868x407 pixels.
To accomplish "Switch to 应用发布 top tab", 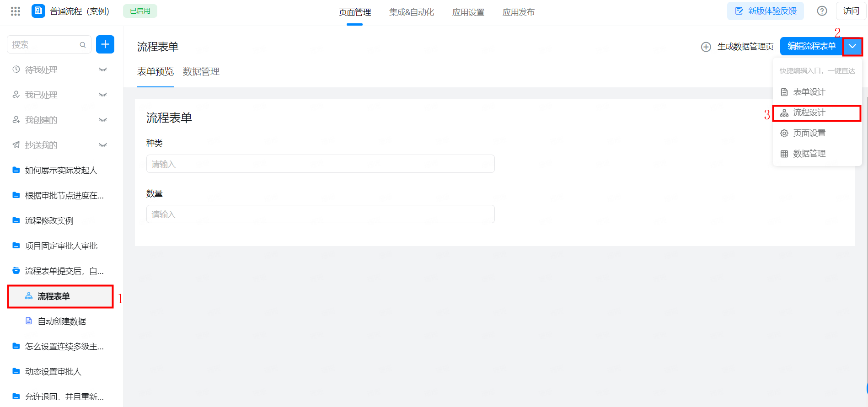I will 519,12.
